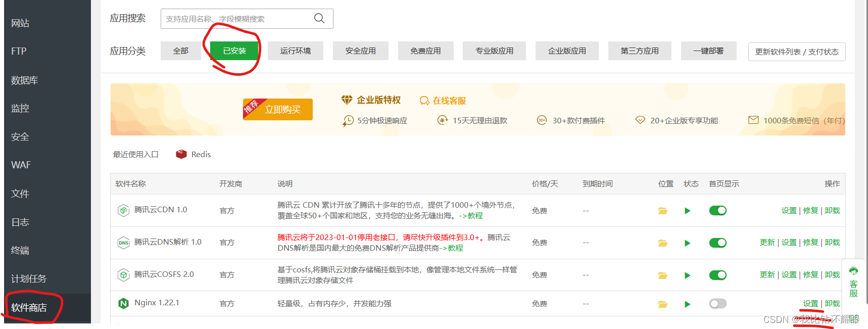
Task: Open the folder location for Nginx
Action: coord(663,304)
